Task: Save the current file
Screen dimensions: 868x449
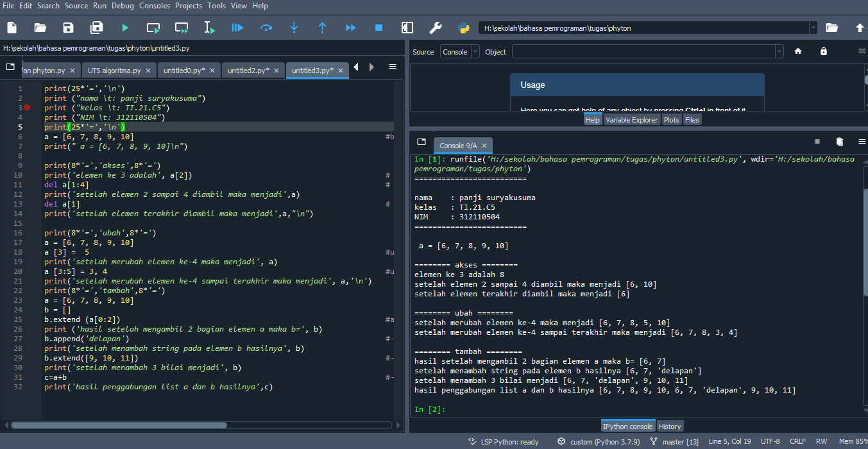Action: click(69, 28)
